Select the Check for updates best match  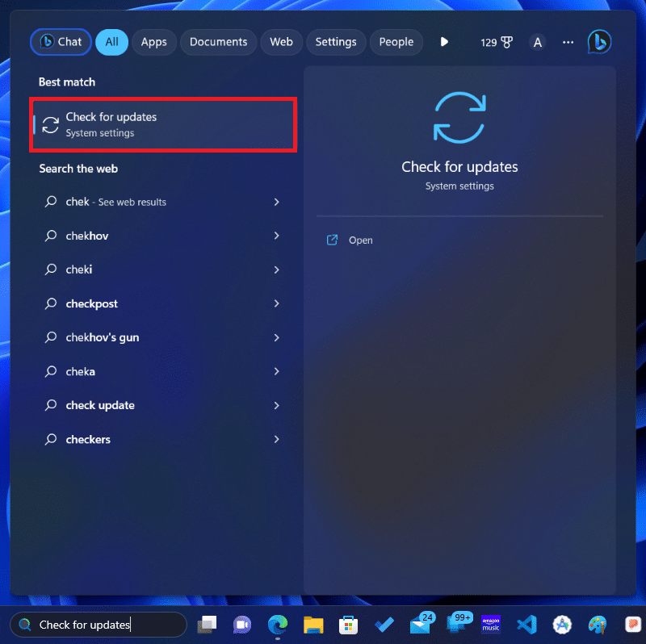click(163, 124)
